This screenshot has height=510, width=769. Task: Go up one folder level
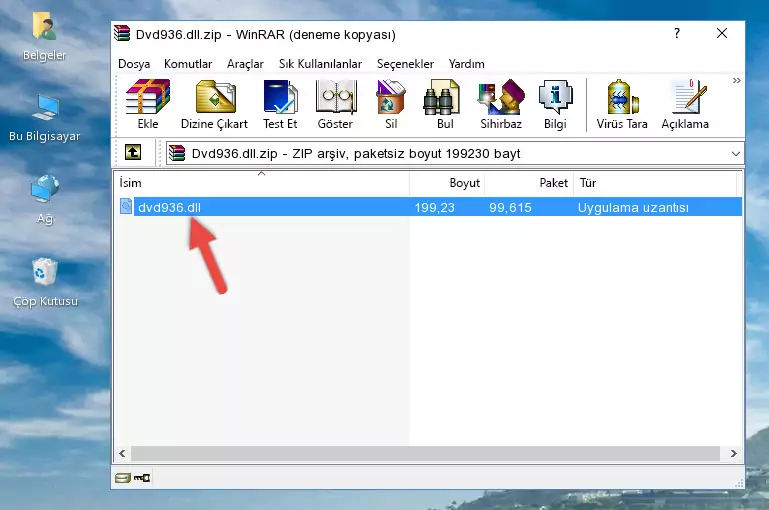(133, 153)
